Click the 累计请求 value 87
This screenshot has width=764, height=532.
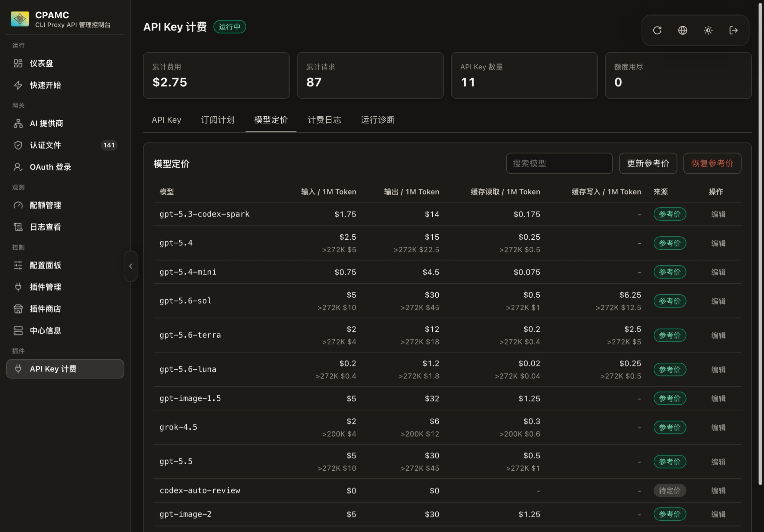coord(314,82)
